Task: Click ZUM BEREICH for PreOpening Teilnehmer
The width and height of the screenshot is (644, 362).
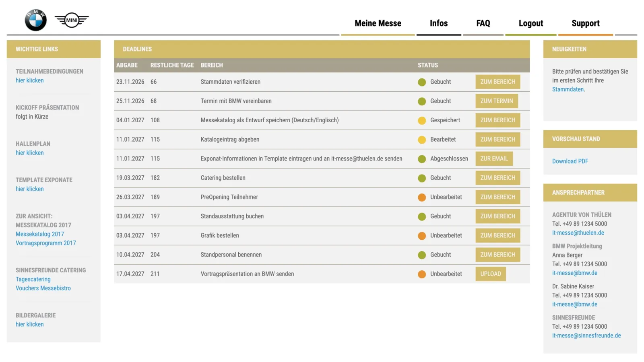Action: tap(497, 197)
